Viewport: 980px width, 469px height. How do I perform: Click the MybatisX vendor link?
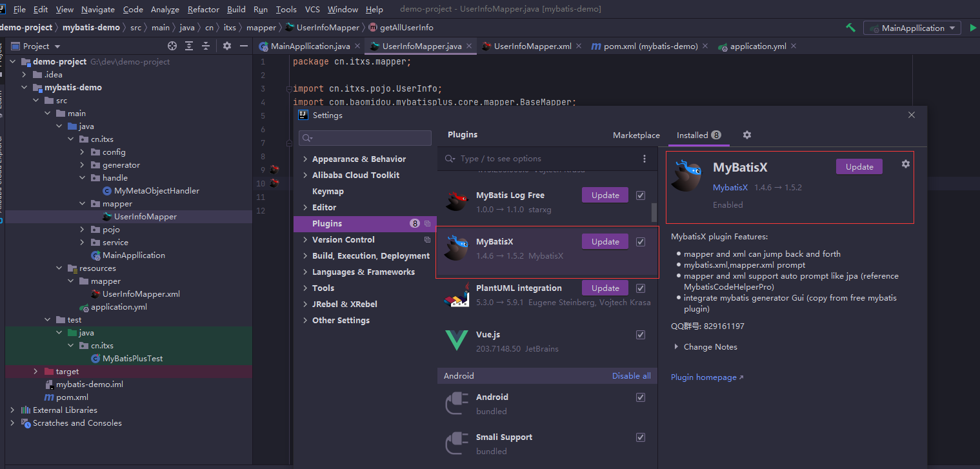[x=730, y=188]
